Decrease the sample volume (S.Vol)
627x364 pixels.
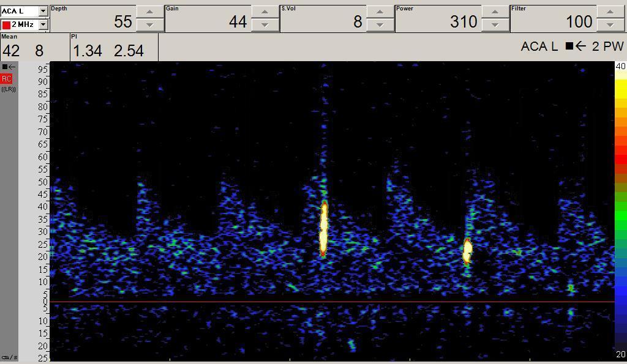pyautogui.click(x=380, y=24)
